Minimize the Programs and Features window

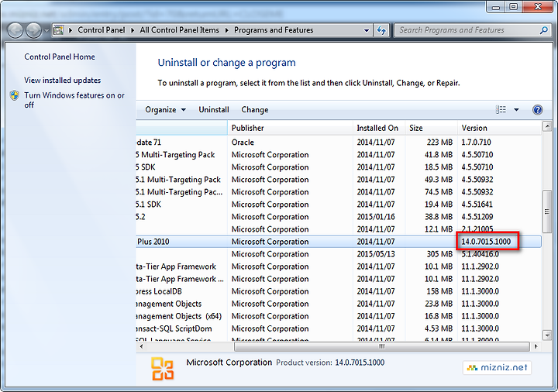(x=496, y=7)
